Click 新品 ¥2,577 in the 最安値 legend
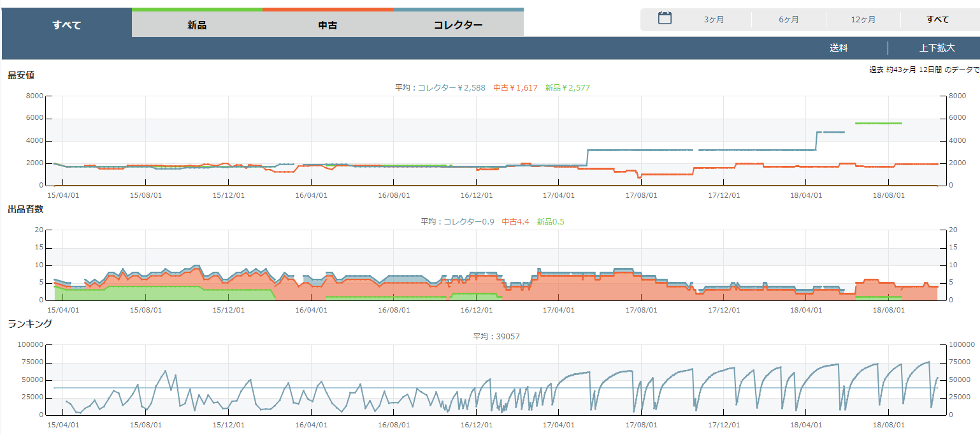The width and height of the screenshot is (980, 435). click(x=567, y=88)
